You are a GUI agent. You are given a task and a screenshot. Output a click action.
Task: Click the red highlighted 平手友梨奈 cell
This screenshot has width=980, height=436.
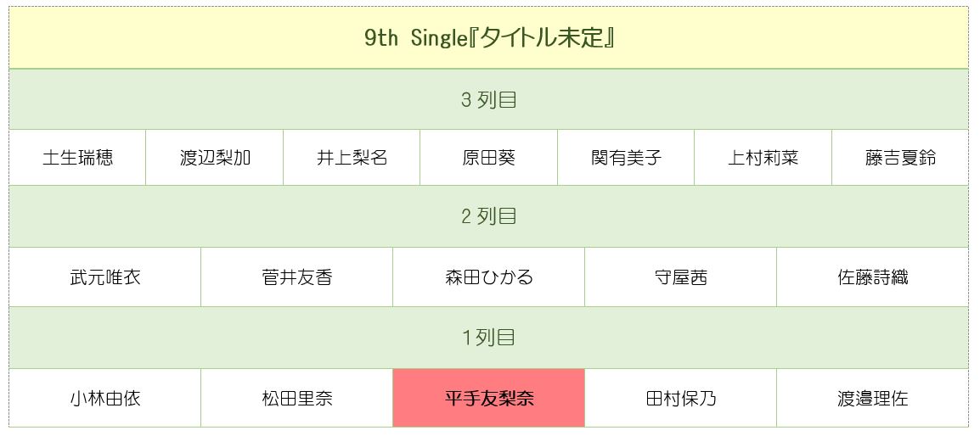tap(488, 398)
